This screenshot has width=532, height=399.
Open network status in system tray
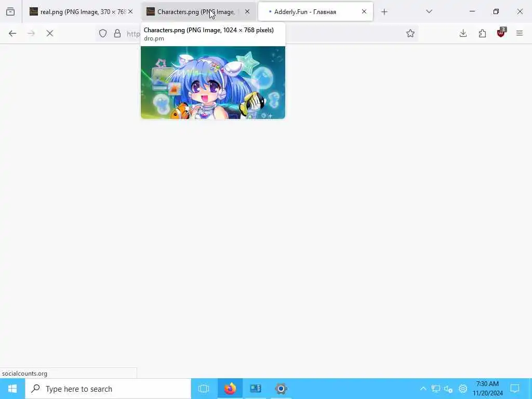click(x=436, y=389)
